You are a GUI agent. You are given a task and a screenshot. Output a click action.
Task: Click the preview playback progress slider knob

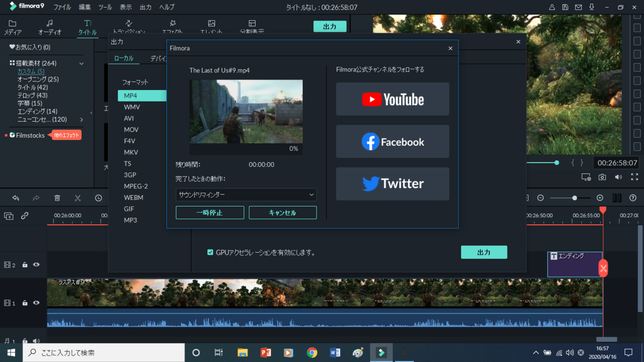point(557,162)
